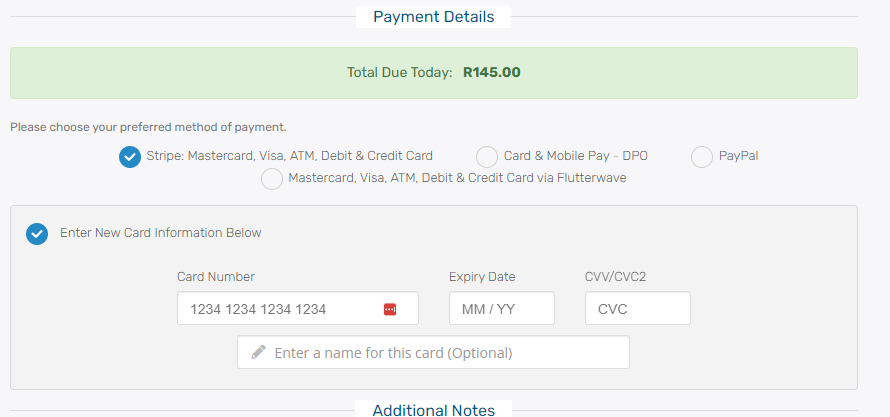Image resolution: width=890 pixels, height=417 pixels.
Task: Click the Additional Notes section heading
Action: (433, 410)
